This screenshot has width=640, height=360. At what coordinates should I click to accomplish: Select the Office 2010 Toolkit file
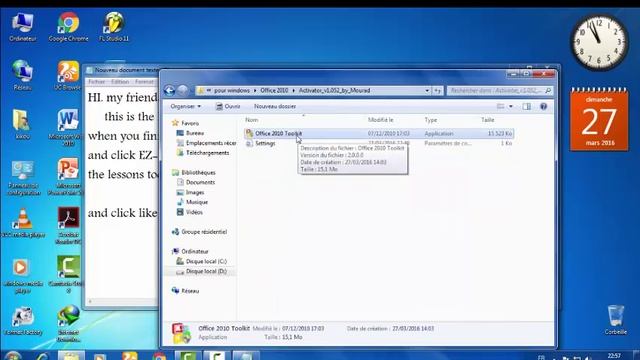point(378,133)
